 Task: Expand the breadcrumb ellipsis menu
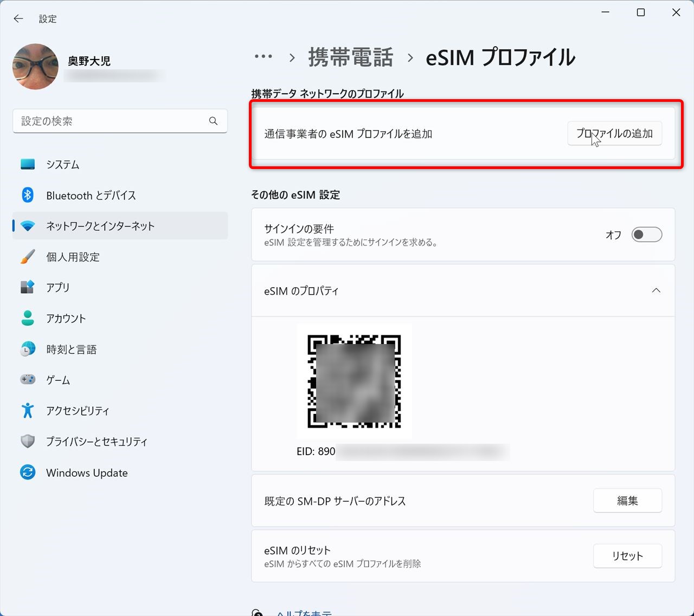coord(264,57)
